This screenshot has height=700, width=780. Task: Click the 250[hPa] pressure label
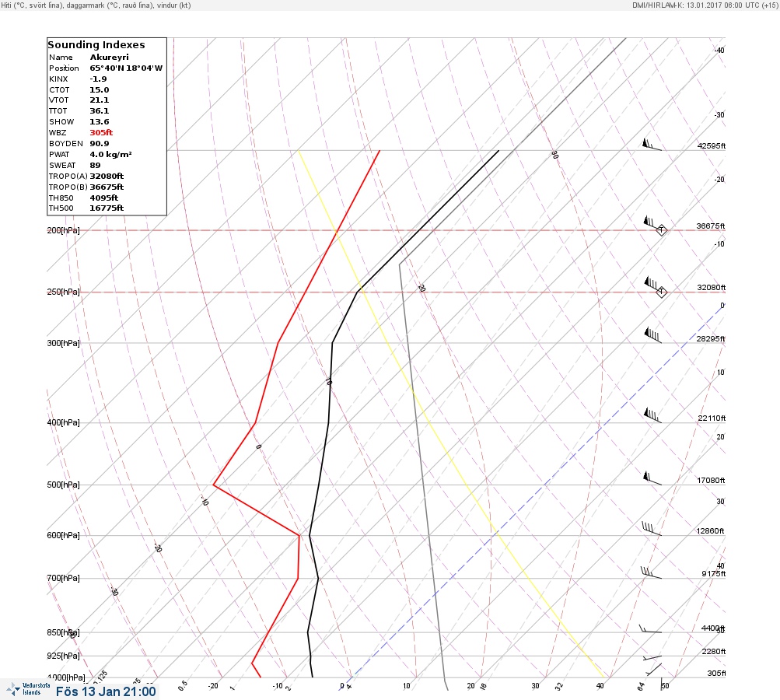coord(63,292)
